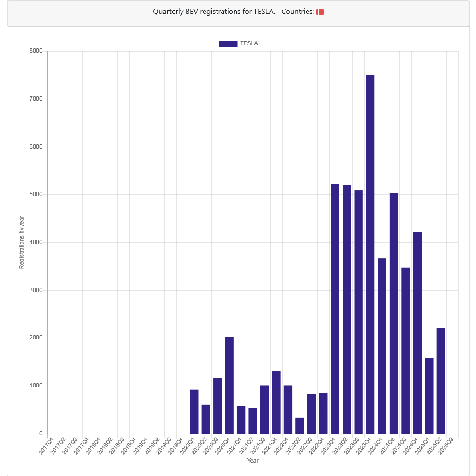
Task: Click the 2022Q1 x-axis label
Action: (x=281, y=446)
